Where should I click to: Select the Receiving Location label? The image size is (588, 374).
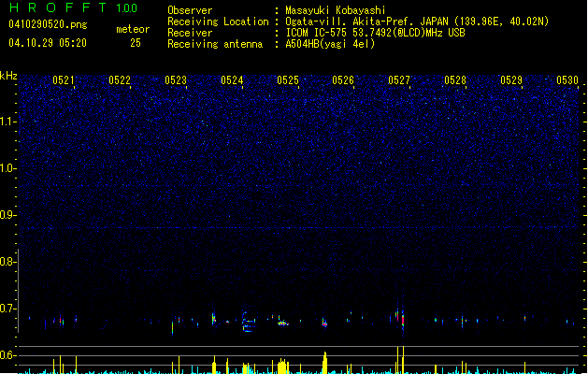tap(218, 22)
